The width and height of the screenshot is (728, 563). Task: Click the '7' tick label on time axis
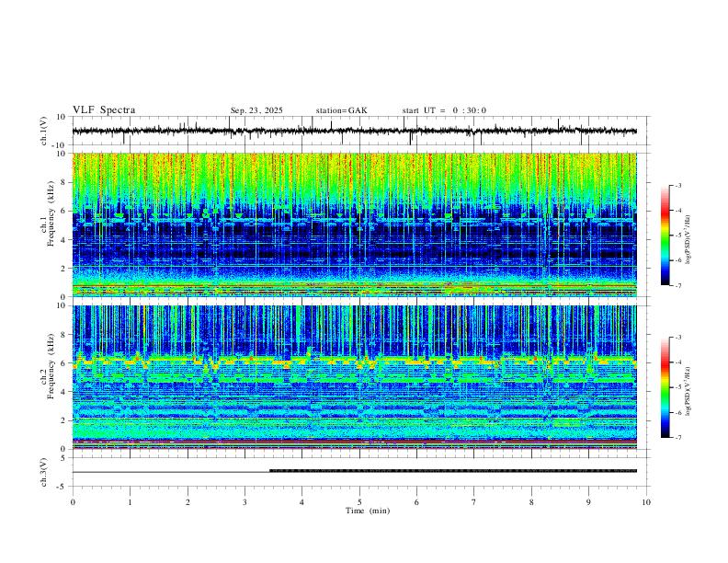pos(474,502)
